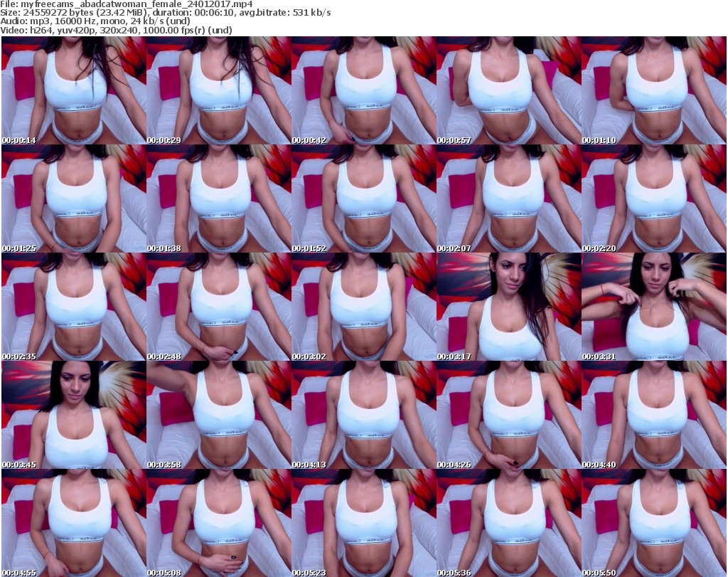Select the thumbnail at timestamp 00:03:02
Viewport: 728px width, 577px height.
click(364, 307)
